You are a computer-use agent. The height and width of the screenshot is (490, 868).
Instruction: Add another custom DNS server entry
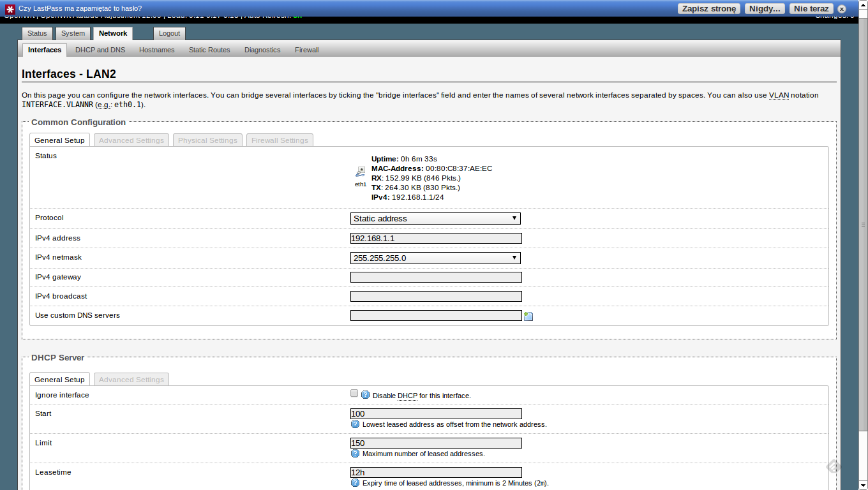click(528, 316)
